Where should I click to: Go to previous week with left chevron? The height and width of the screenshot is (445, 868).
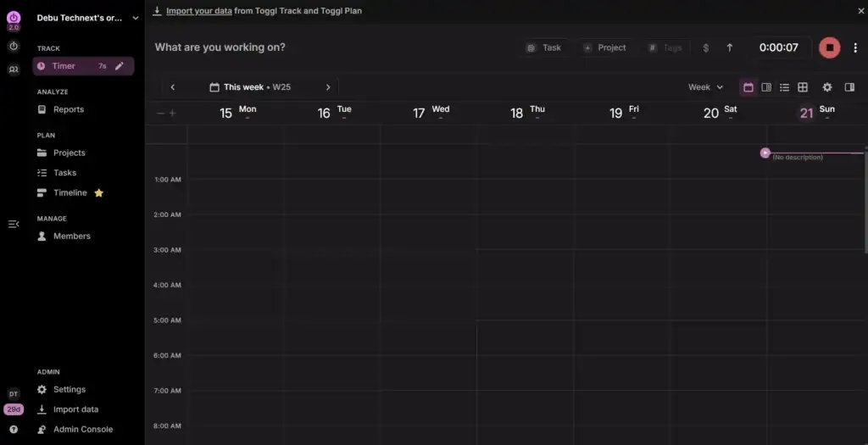tap(173, 87)
